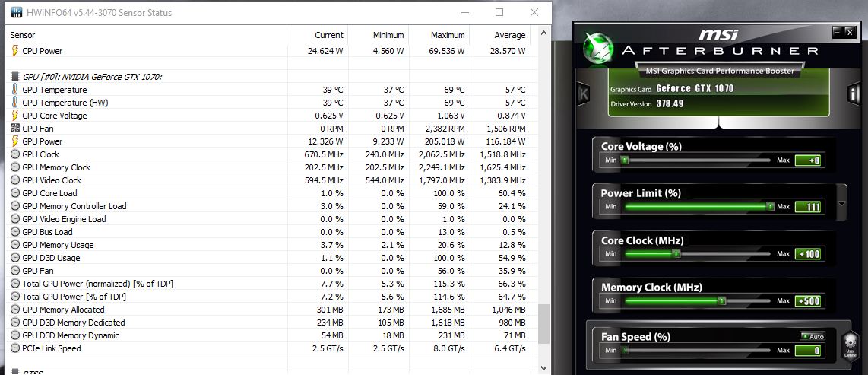Click the icon next to GPU Core Load
This screenshot has height=375, width=868.
click(15, 193)
